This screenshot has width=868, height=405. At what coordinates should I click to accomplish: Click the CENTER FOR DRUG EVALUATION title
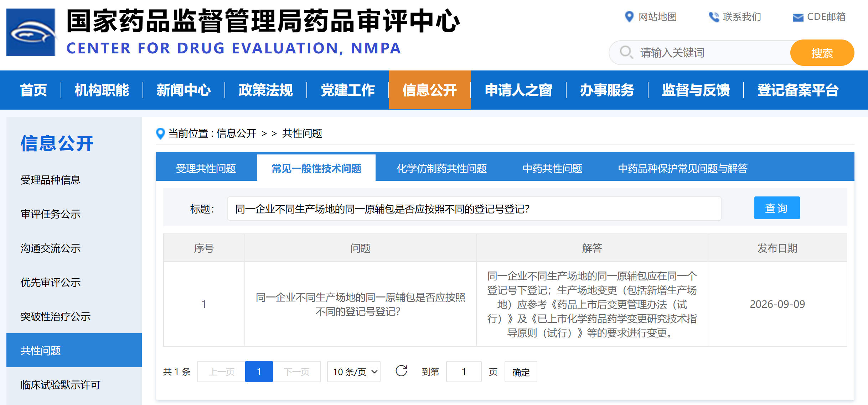[234, 48]
